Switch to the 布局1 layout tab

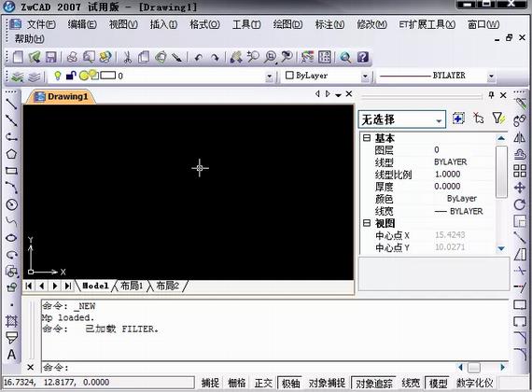tap(132, 286)
